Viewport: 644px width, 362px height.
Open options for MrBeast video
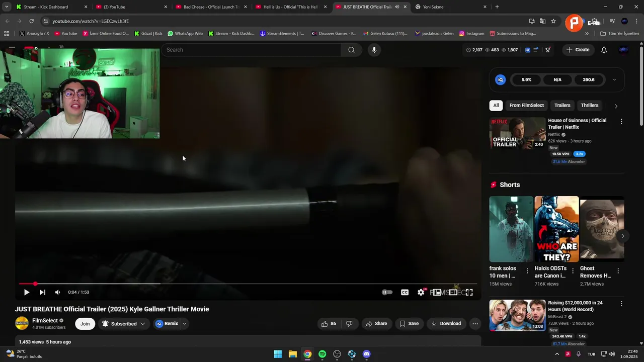click(621, 304)
